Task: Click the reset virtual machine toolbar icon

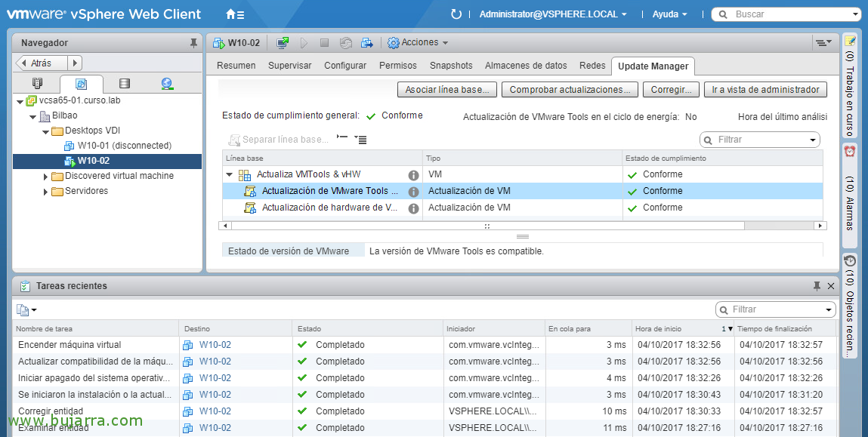Action: tap(346, 42)
